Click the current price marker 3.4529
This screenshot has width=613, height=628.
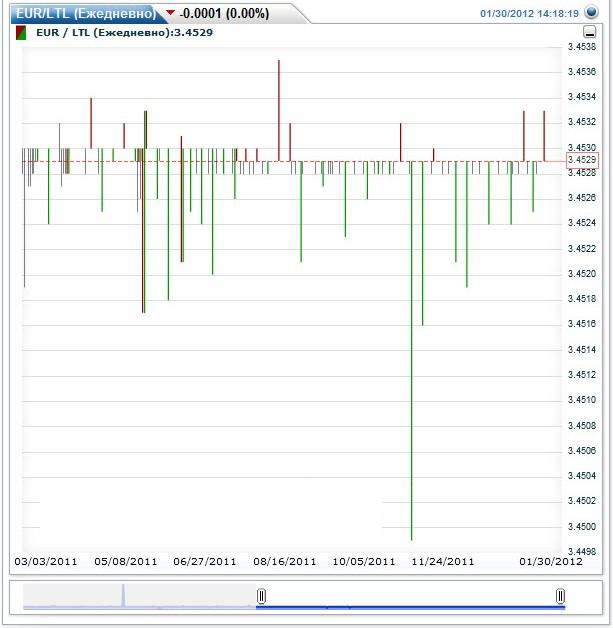click(x=582, y=160)
